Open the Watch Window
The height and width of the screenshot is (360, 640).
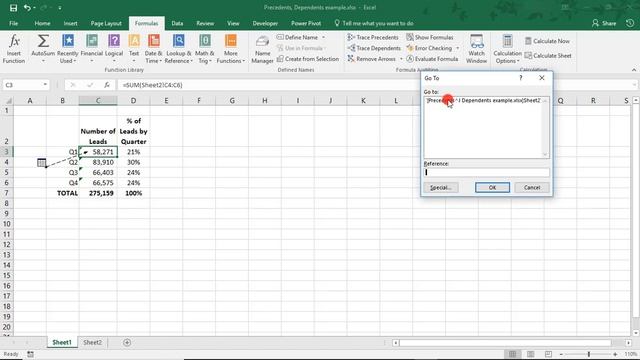(x=476, y=49)
